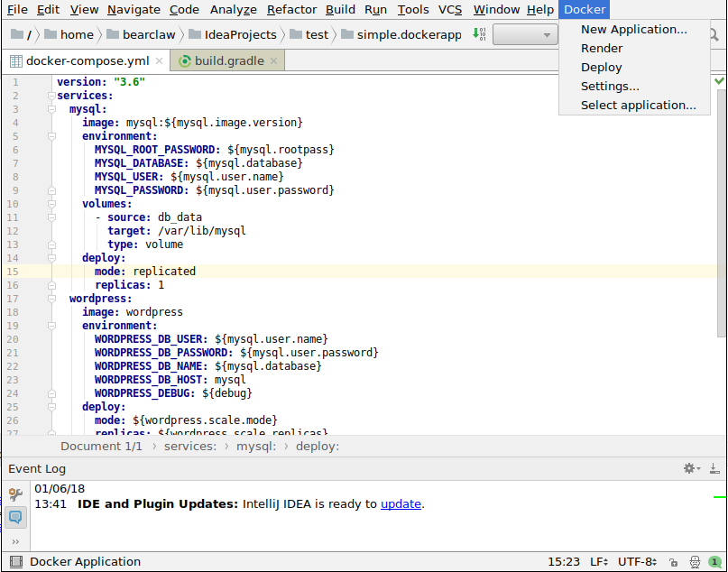Collapse the deploy: fold marker on line 14

(51, 258)
